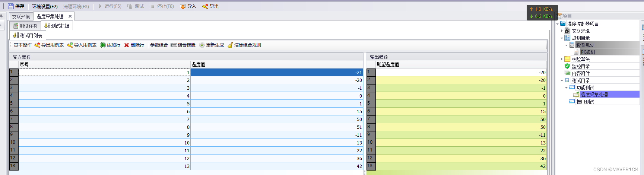Select the 测试用例表 tab
The image size is (644, 175).
click(28, 35)
